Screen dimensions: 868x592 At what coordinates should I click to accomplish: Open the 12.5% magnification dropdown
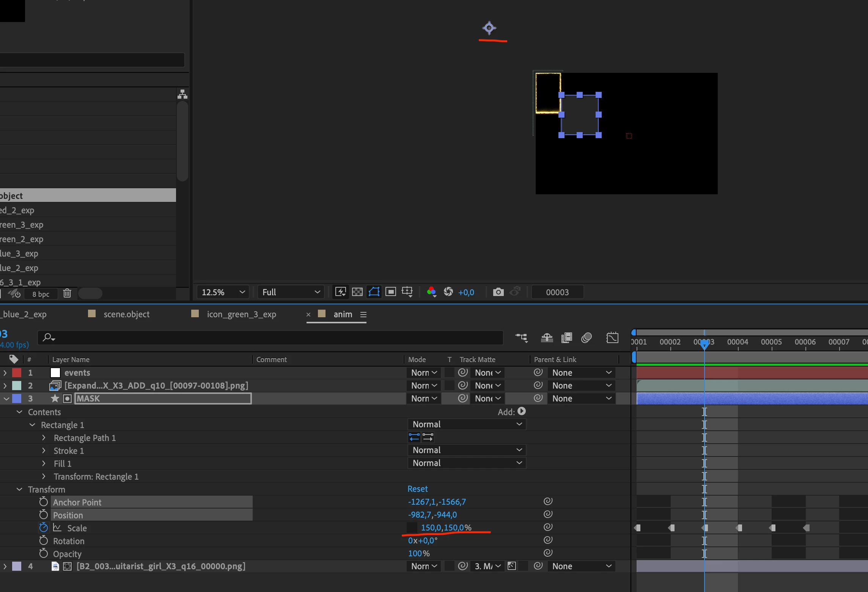[223, 292]
